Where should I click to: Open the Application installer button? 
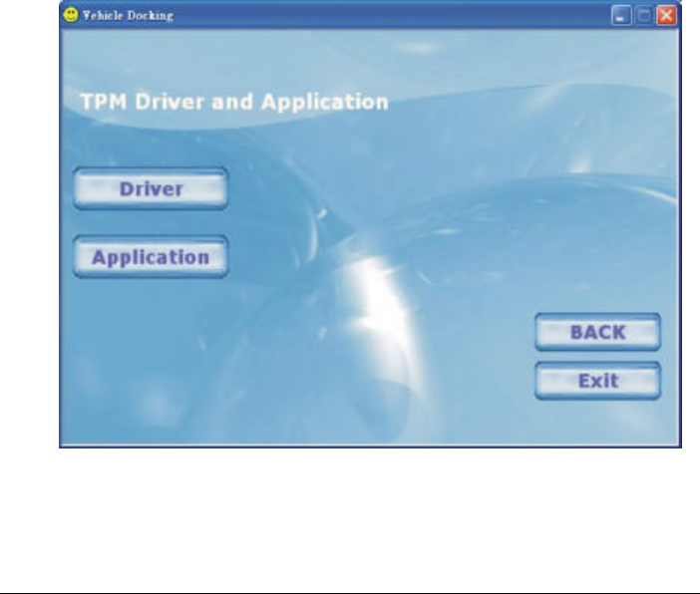tap(151, 257)
